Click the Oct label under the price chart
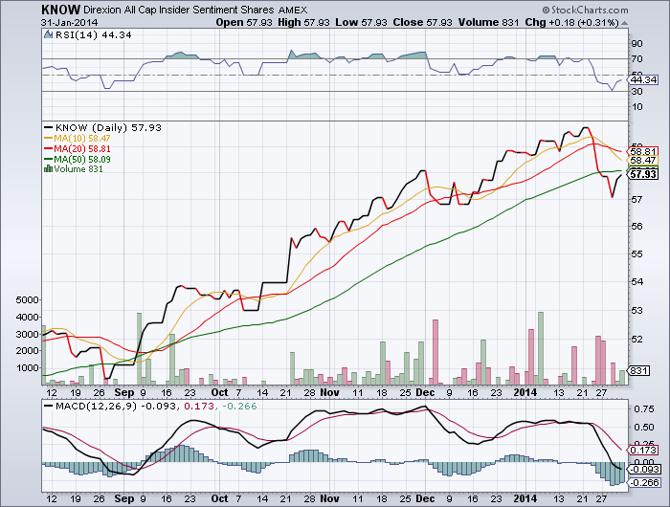 [220, 393]
